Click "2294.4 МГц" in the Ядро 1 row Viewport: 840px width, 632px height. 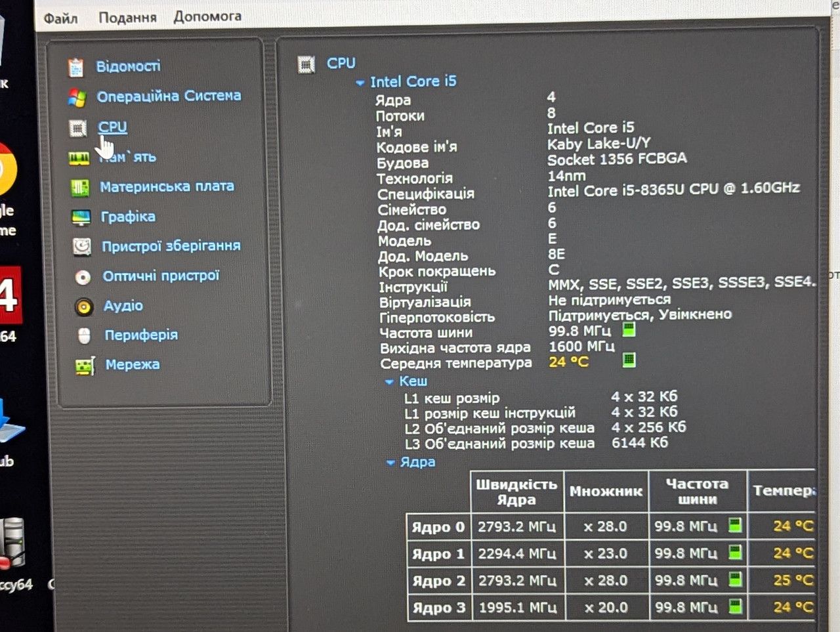[517, 554]
